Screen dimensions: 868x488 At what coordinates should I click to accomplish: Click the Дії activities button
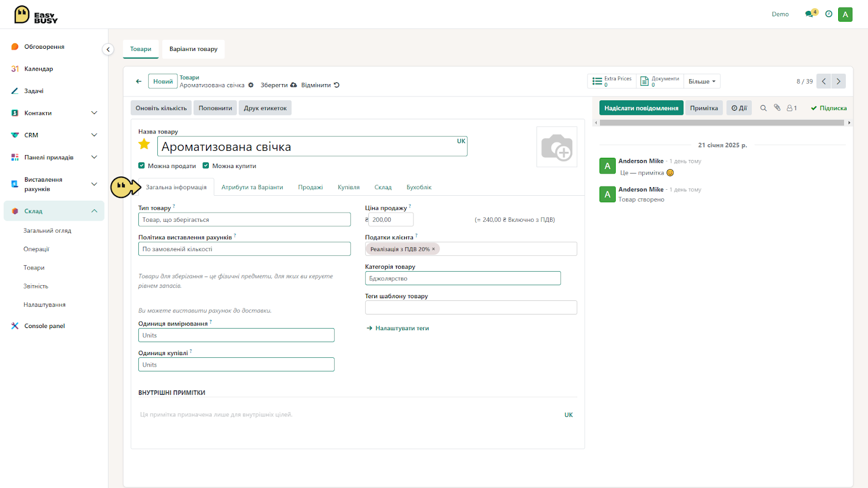739,108
